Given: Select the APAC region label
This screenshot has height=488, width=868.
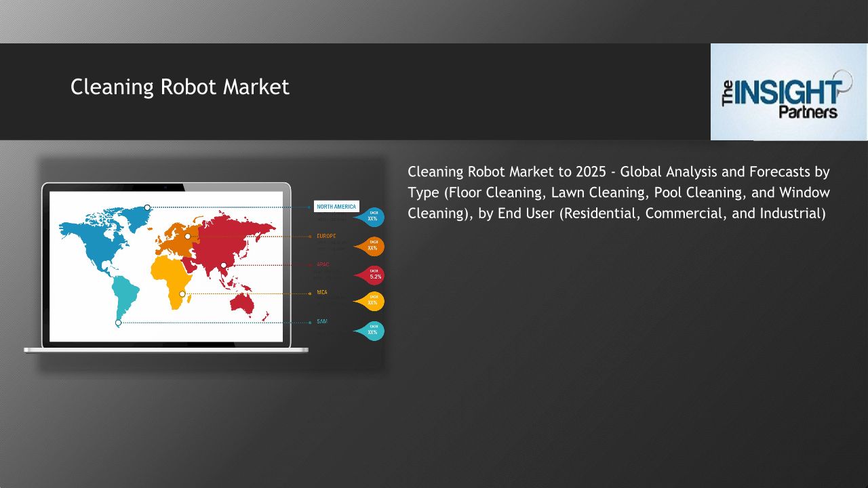Looking at the screenshot, I should click(323, 264).
